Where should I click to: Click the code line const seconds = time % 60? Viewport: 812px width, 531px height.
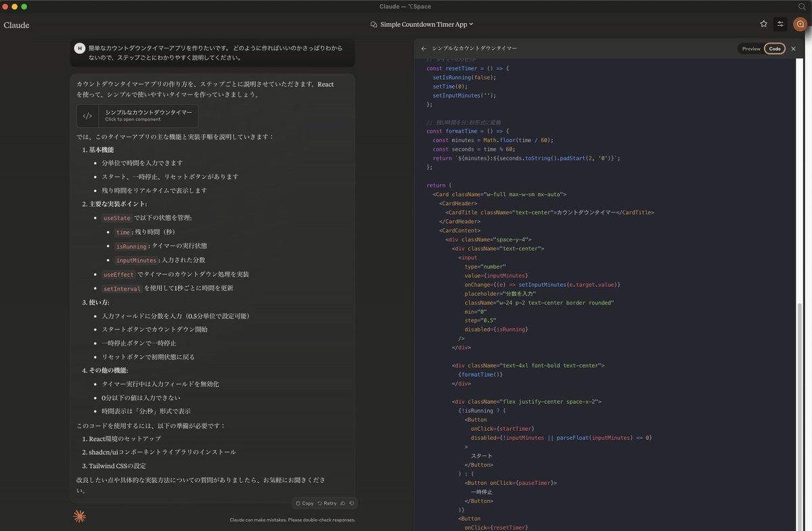(x=474, y=149)
